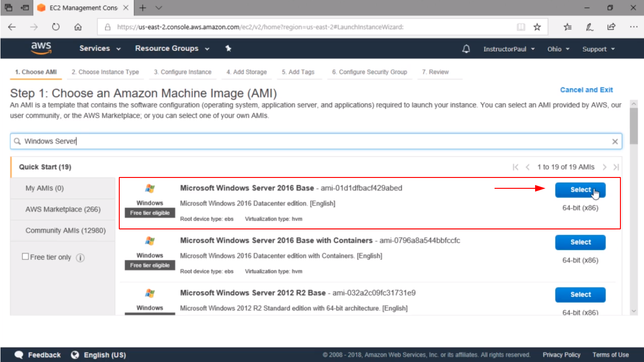This screenshot has width=644, height=362.
Task: Click the page vertical scrollbar thumb
Action: 634,126
